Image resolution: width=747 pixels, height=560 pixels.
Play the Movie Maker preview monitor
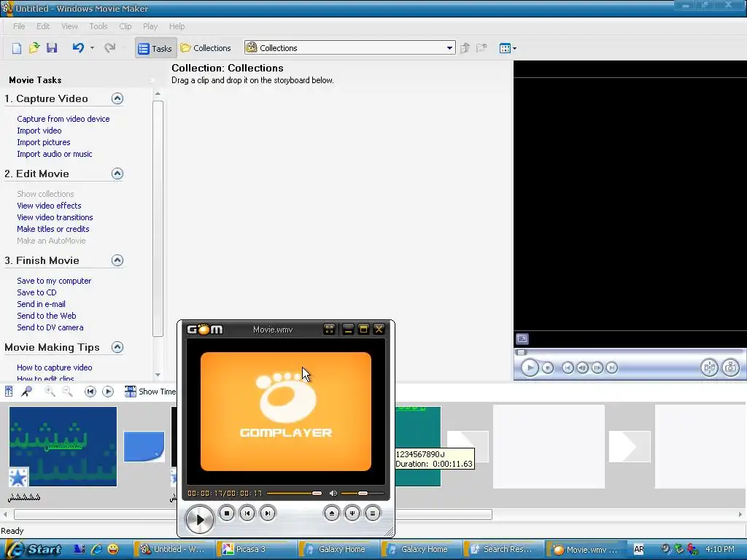pos(530,367)
